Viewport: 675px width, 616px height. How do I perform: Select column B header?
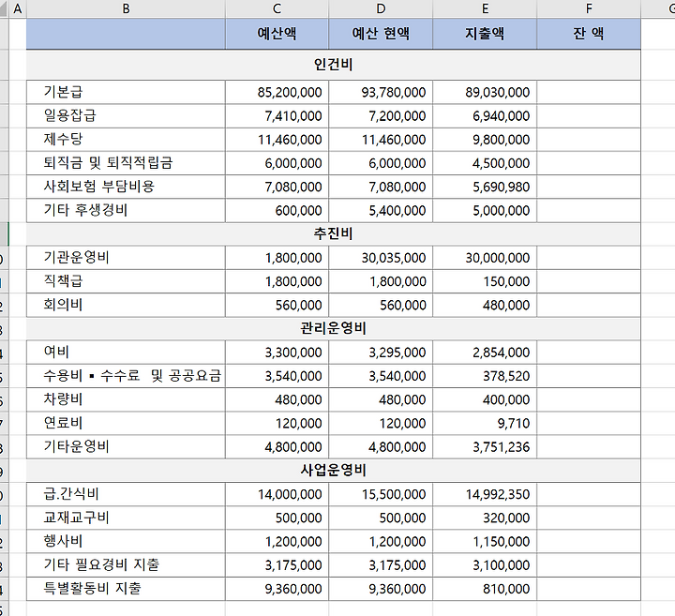click(x=126, y=8)
